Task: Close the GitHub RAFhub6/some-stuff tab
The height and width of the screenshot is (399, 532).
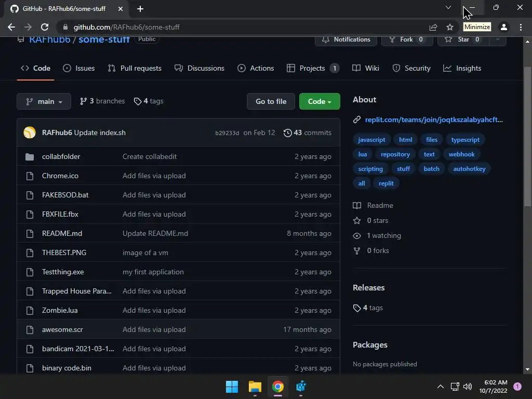Action: (x=121, y=9)
